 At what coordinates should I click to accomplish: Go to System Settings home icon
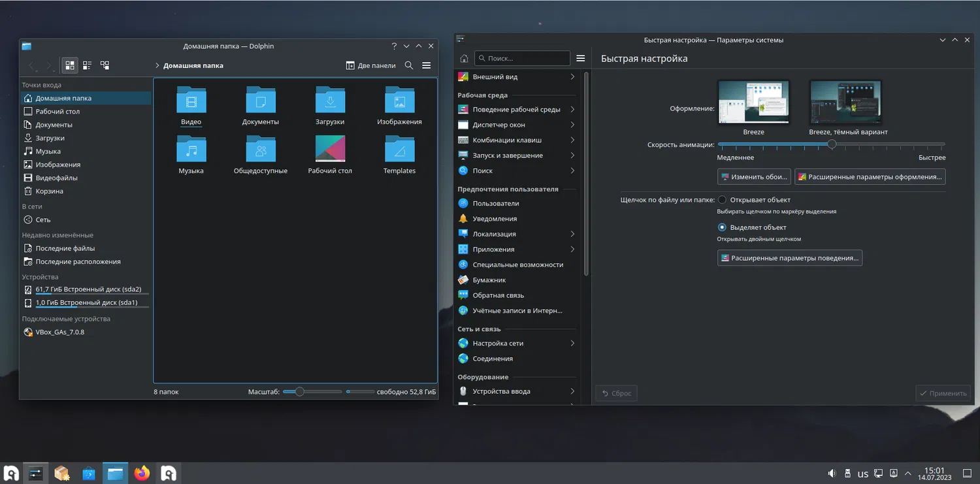click(x=464, y=59)
